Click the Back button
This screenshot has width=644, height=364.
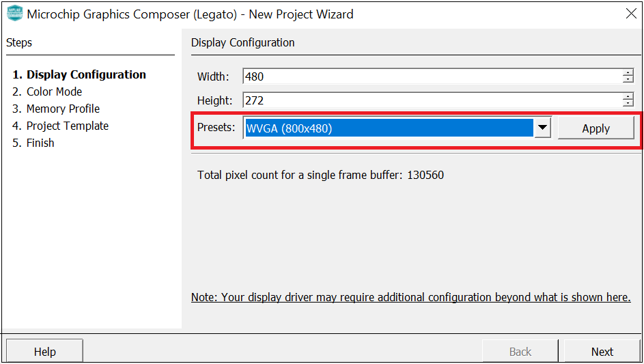point(520,352)
